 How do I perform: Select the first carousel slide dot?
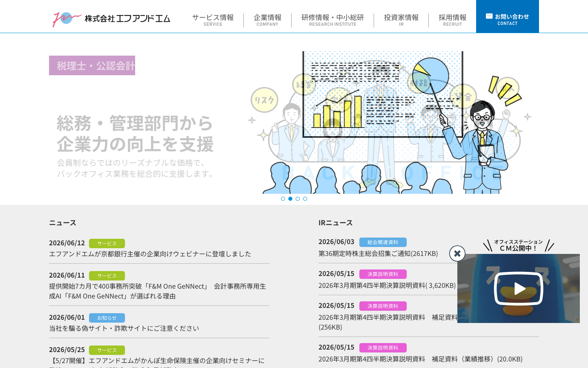[x=283, y=199]
